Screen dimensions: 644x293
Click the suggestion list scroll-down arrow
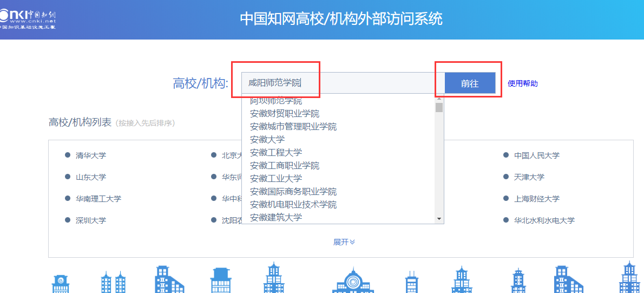(x=439, y=219)
